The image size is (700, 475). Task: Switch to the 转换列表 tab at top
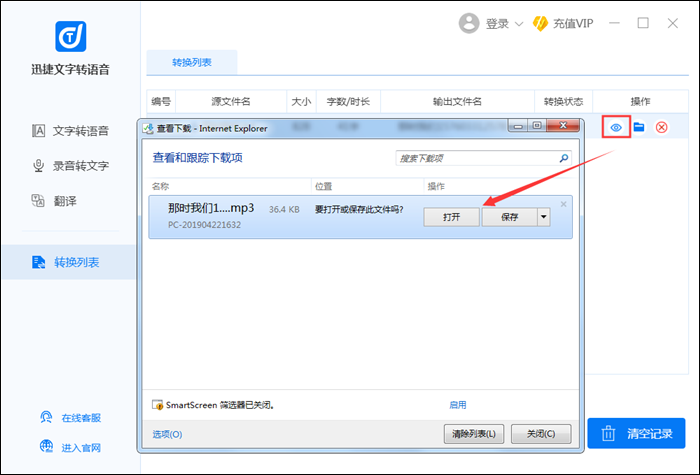192,62
